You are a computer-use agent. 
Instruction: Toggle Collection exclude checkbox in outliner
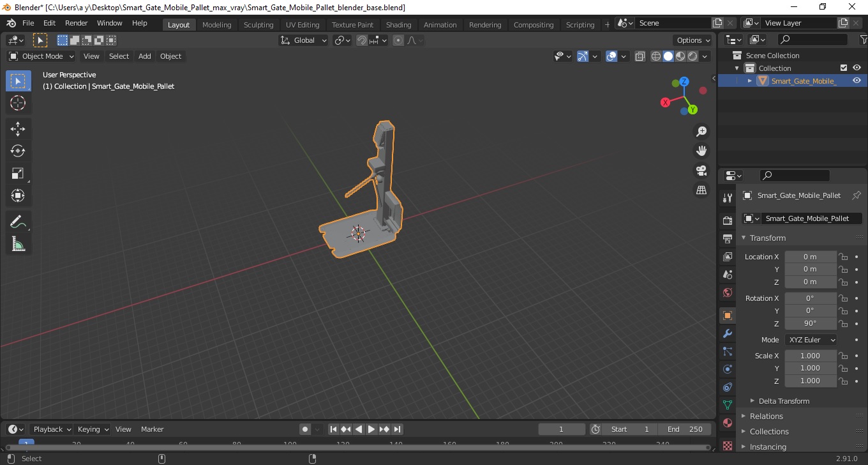(844, 68)
